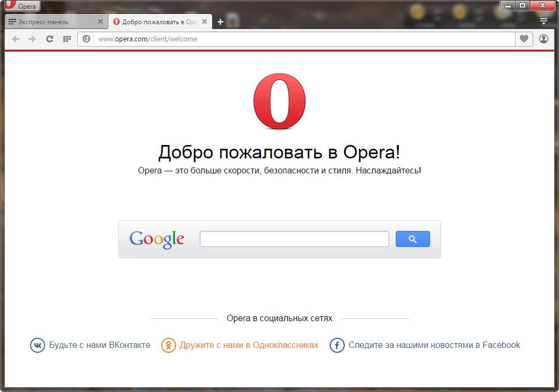Close the Добро пожаловать в Opera tab
This screenshot has height=392, width=559.
coord(205,21)
